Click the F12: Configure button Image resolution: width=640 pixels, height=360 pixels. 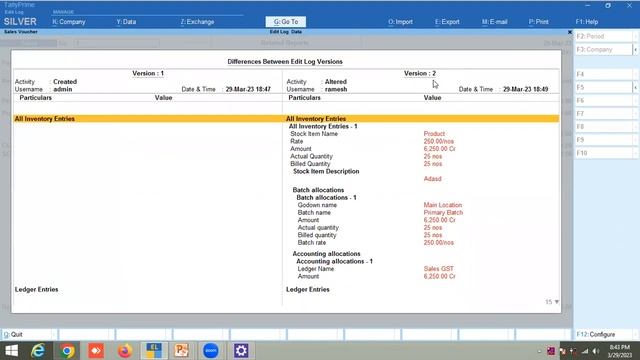pos(604,334)
